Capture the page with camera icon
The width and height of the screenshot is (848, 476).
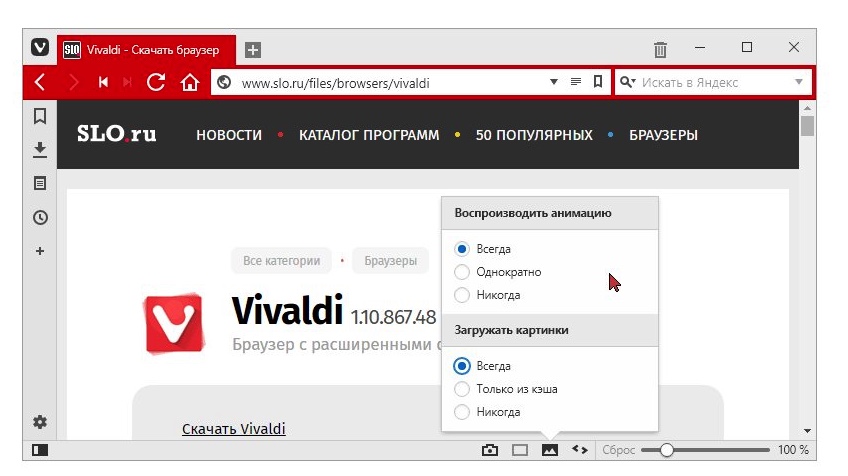pos(490,450)
